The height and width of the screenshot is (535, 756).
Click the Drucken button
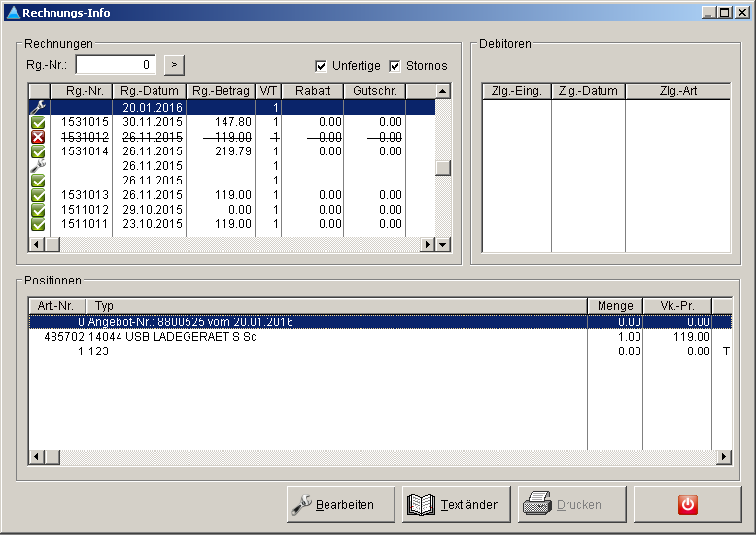572,505
